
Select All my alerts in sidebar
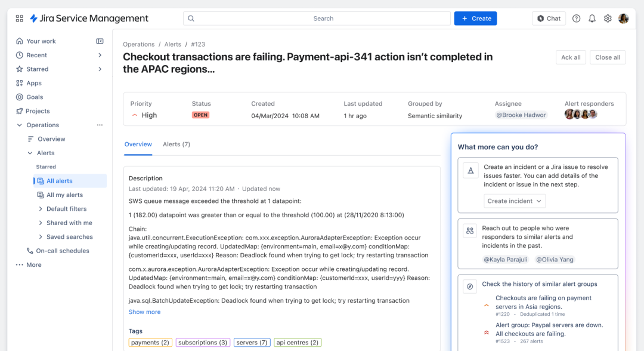pyautogui.click(x=64, y=195)
